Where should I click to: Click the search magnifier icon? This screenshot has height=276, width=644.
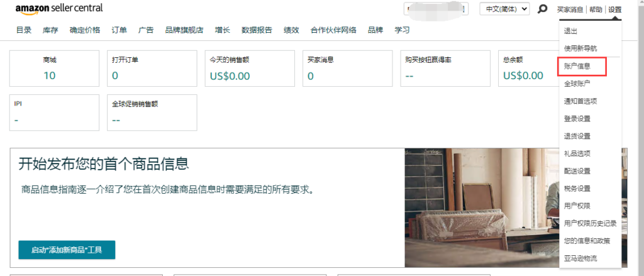tap(542, 9)
